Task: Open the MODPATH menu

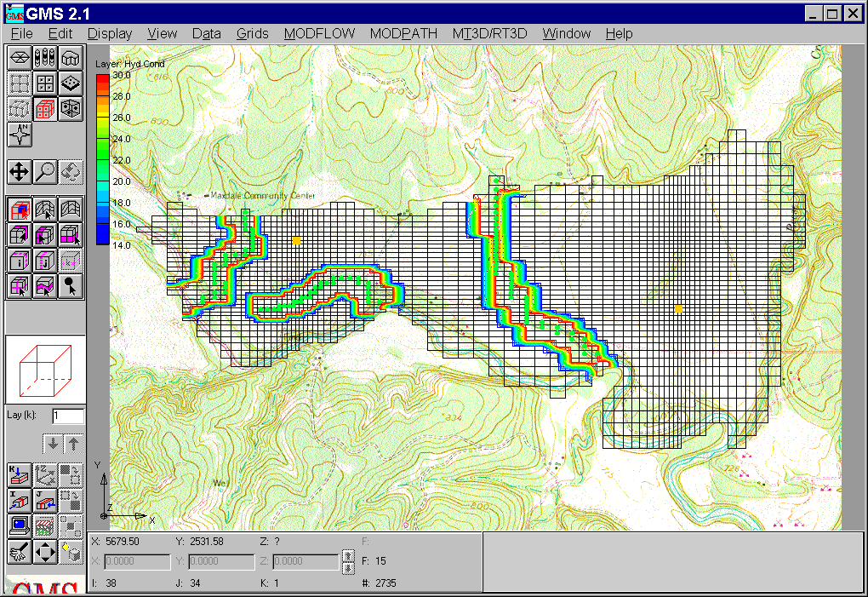Action: [x=403, y=34]
